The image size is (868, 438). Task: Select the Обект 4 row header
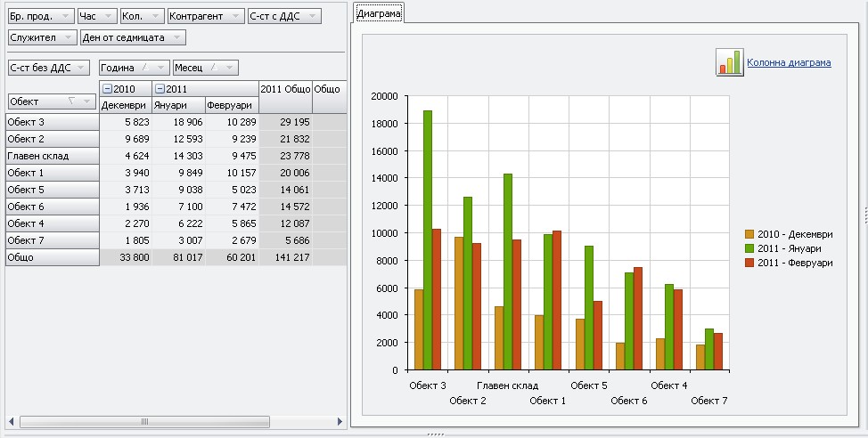(x=53, y=224)
